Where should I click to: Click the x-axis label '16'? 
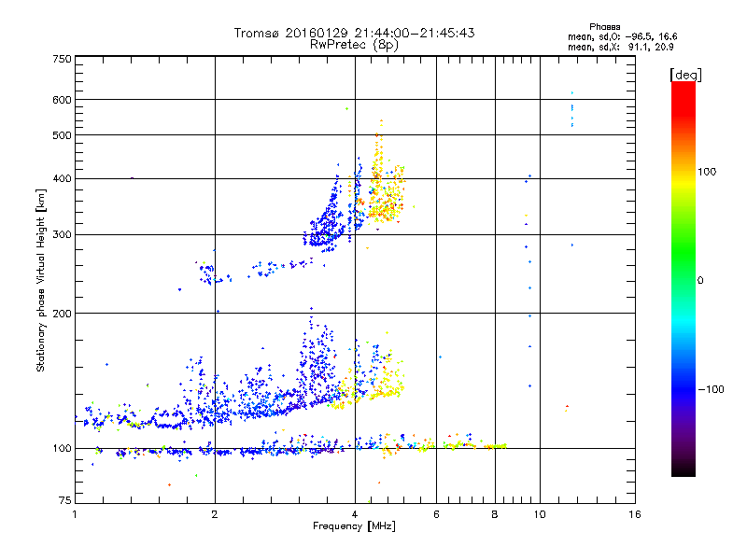[x=635, y=514]
